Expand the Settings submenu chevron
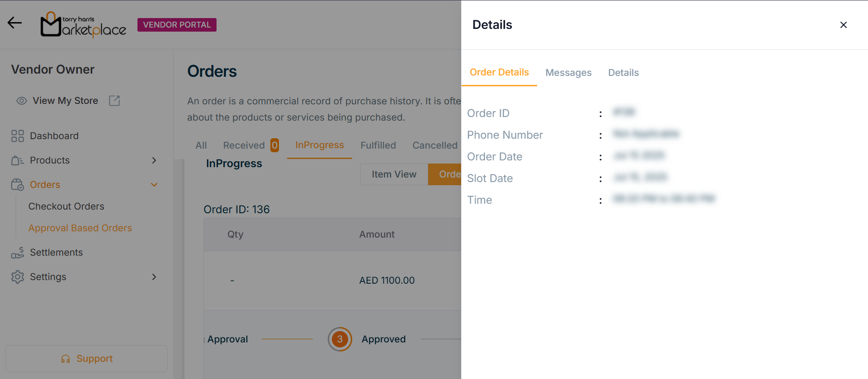Image resolution: width=868 pixels, height=379 pixels. coord(154,277)
